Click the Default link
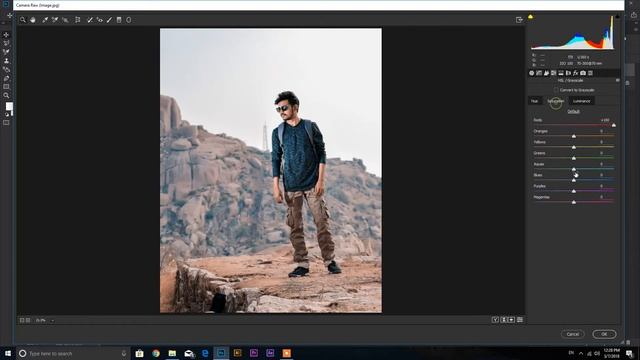The image size is (640, 360). click(573, 111)
